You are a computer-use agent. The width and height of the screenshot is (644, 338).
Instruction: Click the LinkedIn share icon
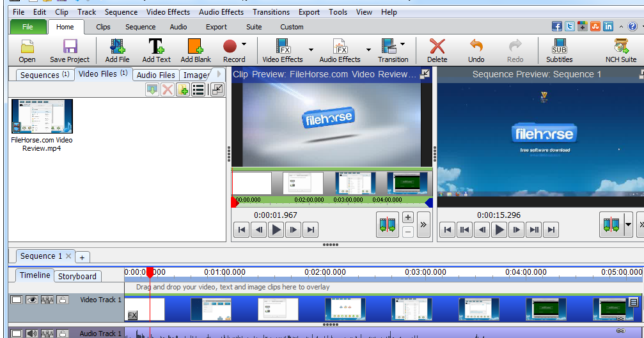608,27
